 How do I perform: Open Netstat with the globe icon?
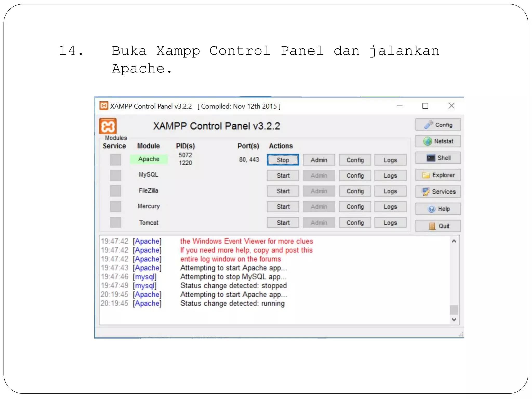click(x=438, y=141)
